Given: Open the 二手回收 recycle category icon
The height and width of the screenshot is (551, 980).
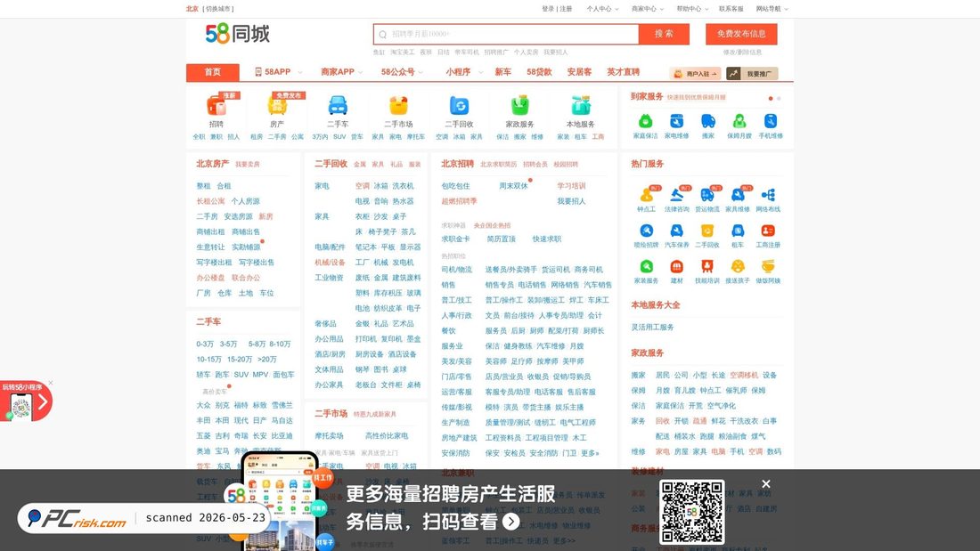Looking at the screenshot, I should (460, 106).
